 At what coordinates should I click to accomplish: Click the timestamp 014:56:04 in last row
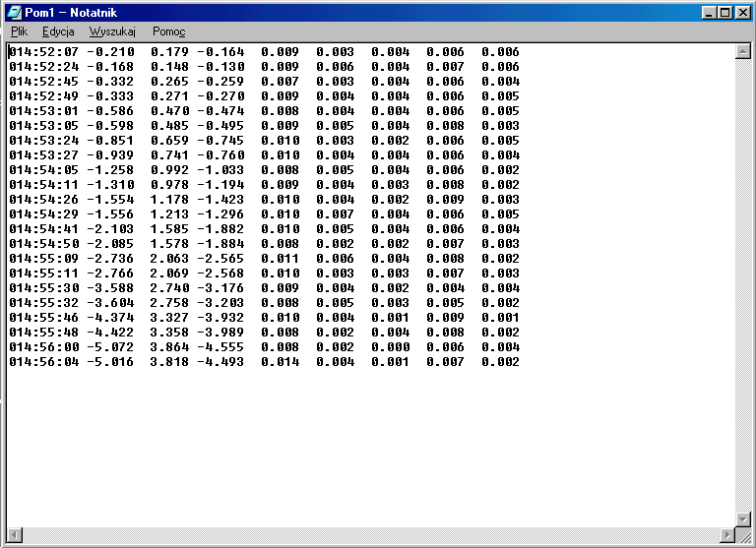(43, 362)
